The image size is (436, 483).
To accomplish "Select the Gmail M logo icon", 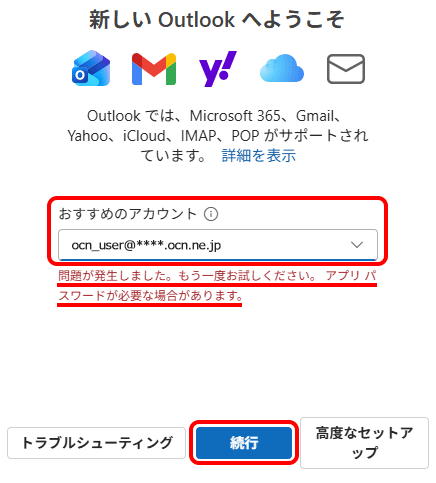I will (x=154, y=69).
